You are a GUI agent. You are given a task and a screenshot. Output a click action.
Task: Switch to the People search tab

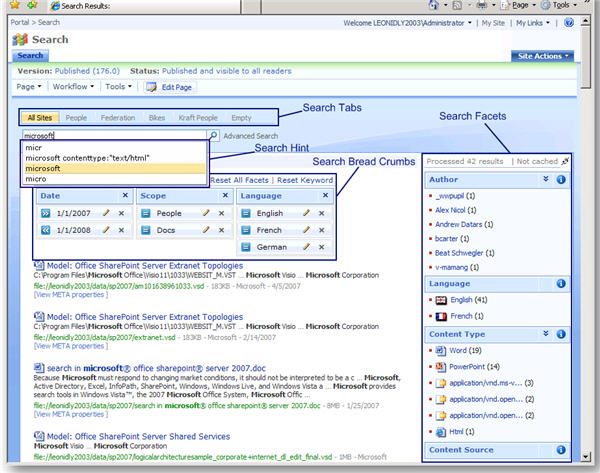pos(77,118)
